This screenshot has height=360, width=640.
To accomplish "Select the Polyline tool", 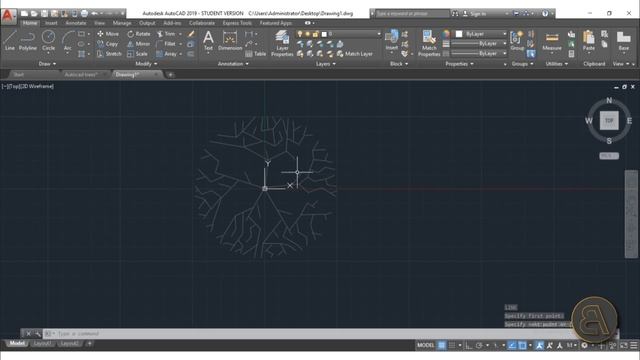I will (28, 41).
